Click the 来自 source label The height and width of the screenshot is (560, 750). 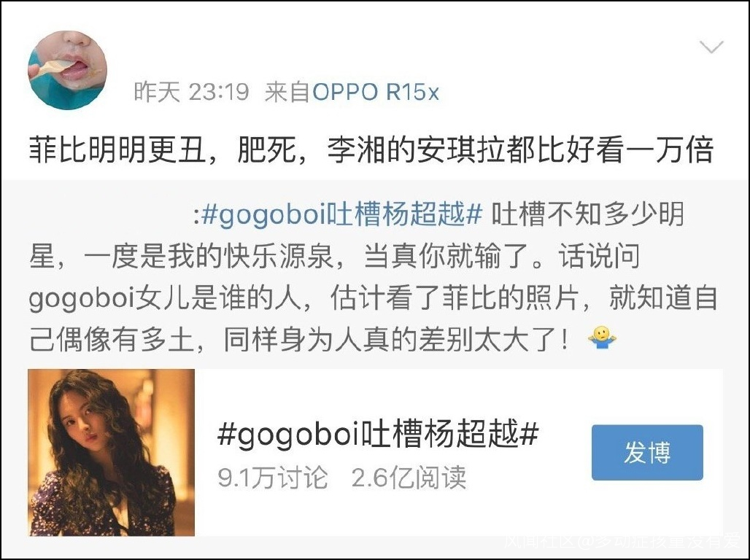pyautogui.click(x=287, y=92)
